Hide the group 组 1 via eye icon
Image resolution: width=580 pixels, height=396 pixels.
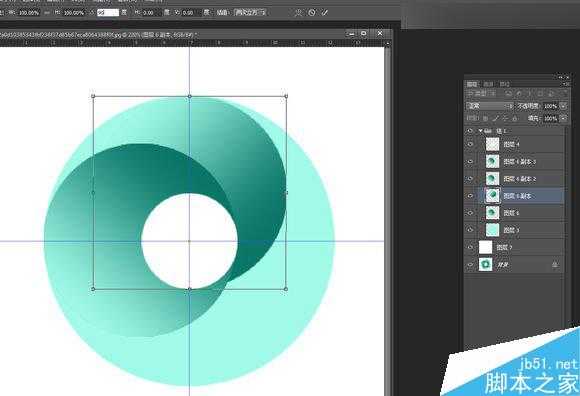pyautogui.click(x=470, y=131)
